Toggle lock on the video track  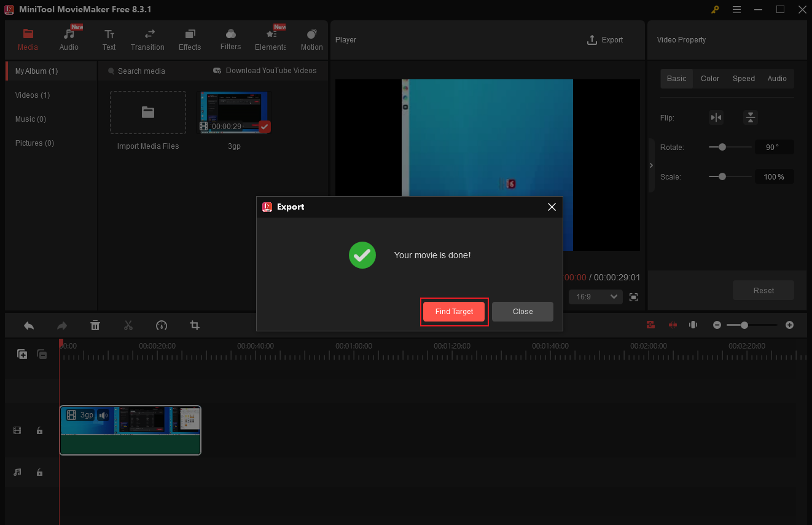click(39, 431)
